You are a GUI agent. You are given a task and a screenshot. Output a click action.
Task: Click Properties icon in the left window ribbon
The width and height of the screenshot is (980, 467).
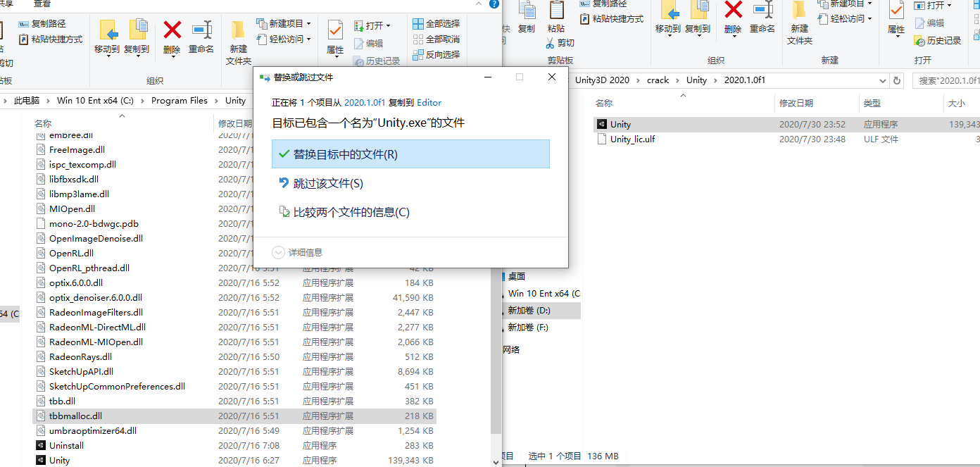point(335,37)
